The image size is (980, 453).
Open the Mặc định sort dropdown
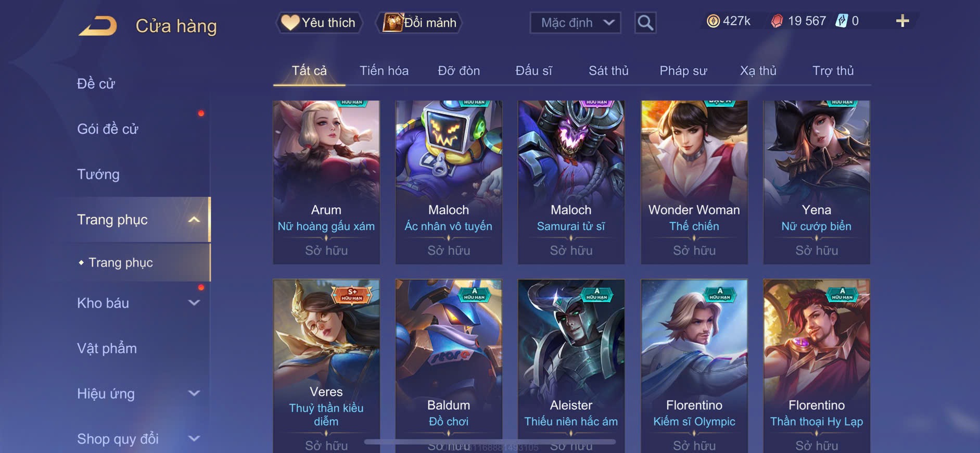[575, 23]
